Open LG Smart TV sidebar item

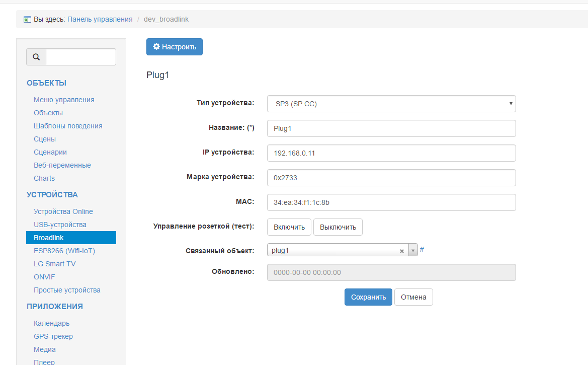[55, 264]
